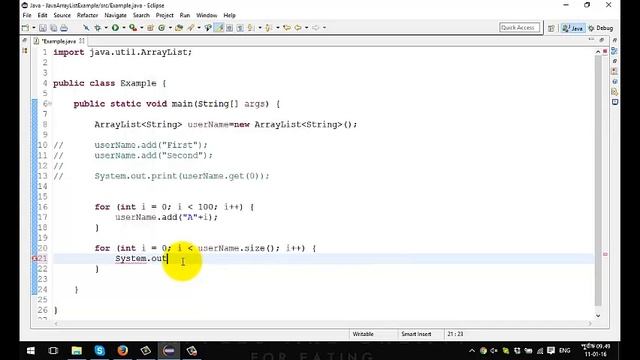This screenshot has height=360, width=640.
Task: Open Firefox from the taskbar
Action: pyautogui.click(x=122, y=350)
